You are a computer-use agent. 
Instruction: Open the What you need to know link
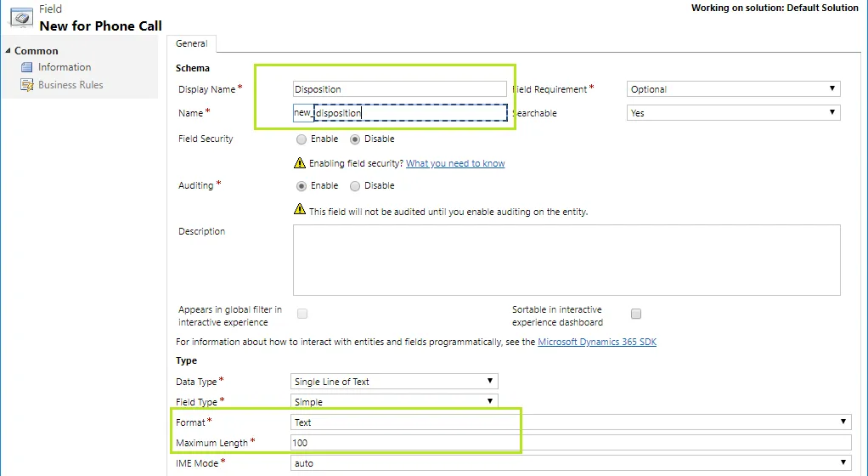[x=455, y=163]
